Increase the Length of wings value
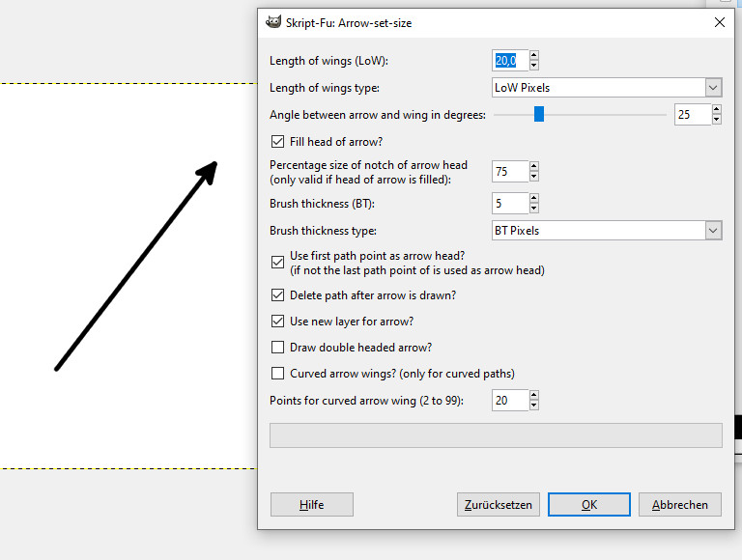The image size is (742, 560). click(x=534, y=55)
